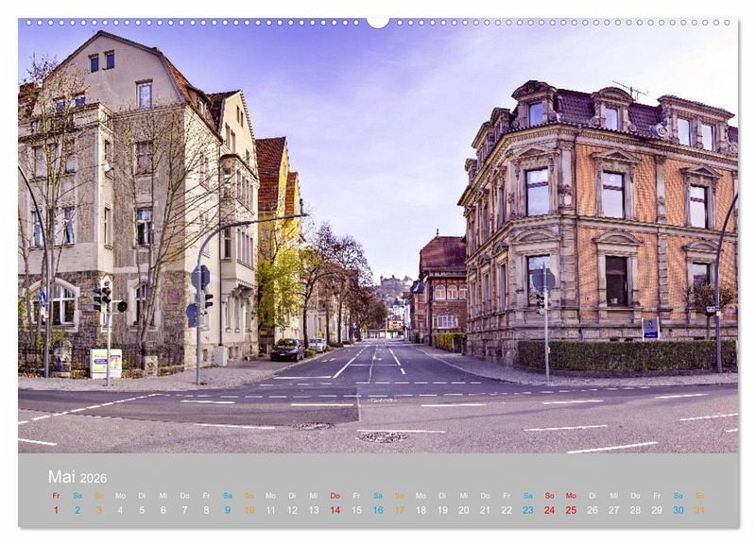Choose date 22 in the calendar strip
This screenshot has height=545, width=756.
coord(507,510)
